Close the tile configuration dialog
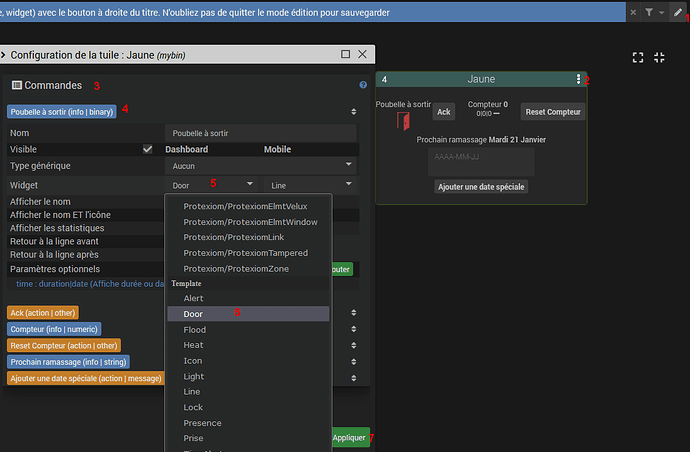 362,54
